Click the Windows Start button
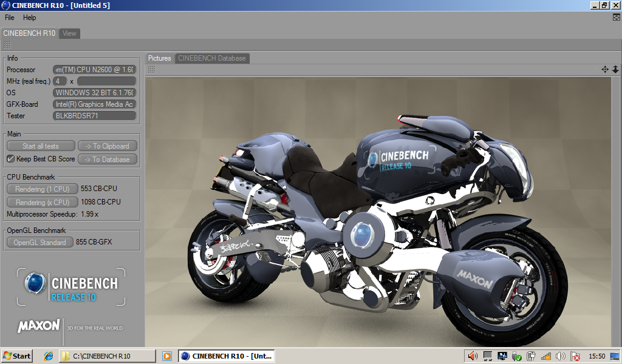 click(x=16, y=356)
